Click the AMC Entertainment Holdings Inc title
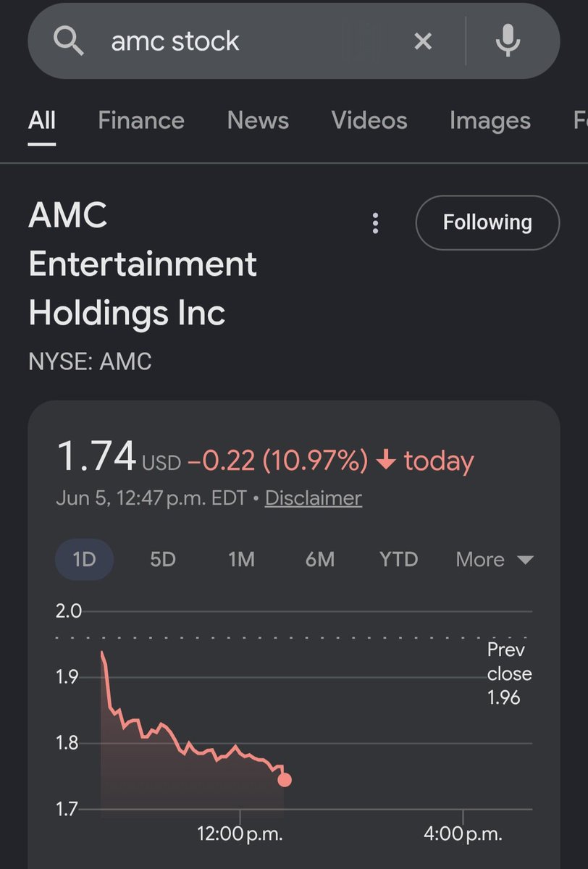 pyautogui.click(x=143, y=264)
